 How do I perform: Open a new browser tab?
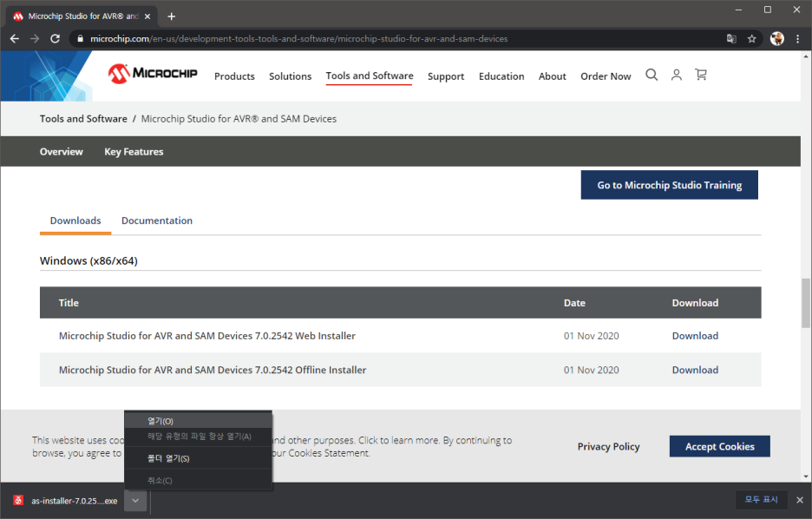coord(172,16)
